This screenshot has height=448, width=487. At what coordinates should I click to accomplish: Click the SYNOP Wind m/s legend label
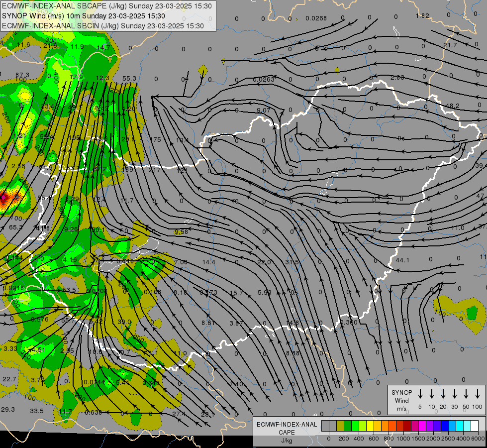[401, 400]
